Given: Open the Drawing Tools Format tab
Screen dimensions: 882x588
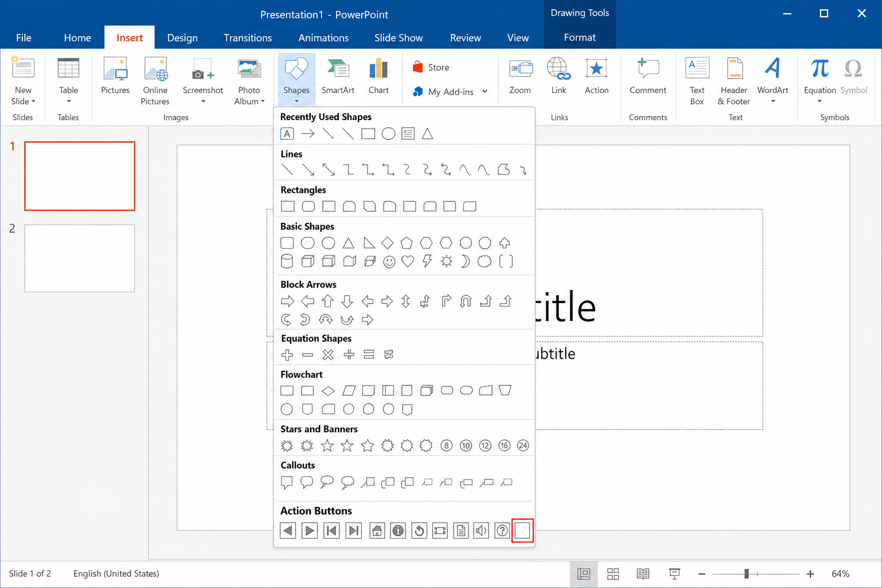Looking at the screenshot, I should [580, 37].
